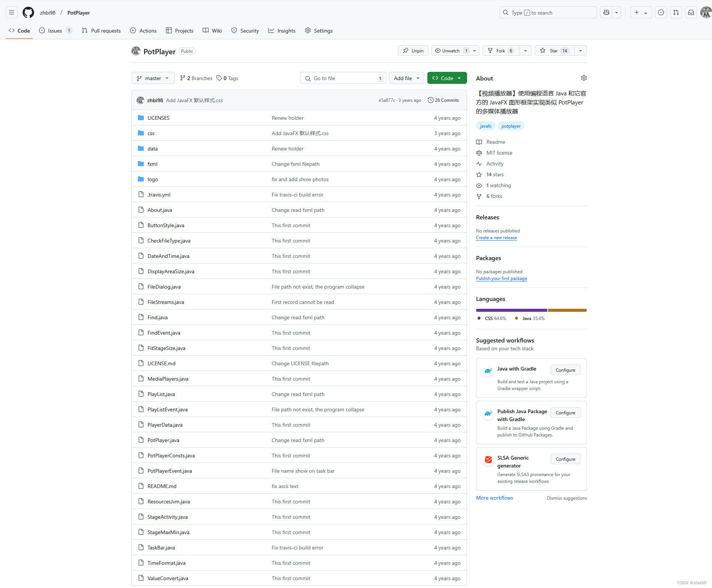Expand the master branch dropdown
The width and height of the screenshot is (712, 588).
coord(153,78)
